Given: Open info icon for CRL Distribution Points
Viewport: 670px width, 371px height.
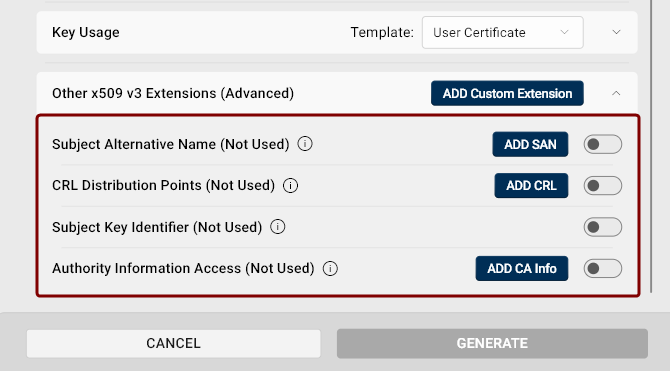Looking at the screenshot, I should coord(291,186).
